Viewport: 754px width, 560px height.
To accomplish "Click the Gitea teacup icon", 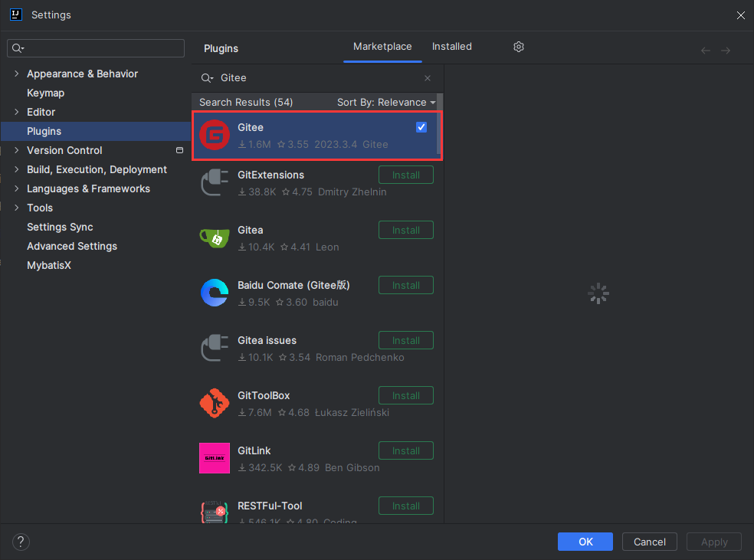I will click(215, 237).
